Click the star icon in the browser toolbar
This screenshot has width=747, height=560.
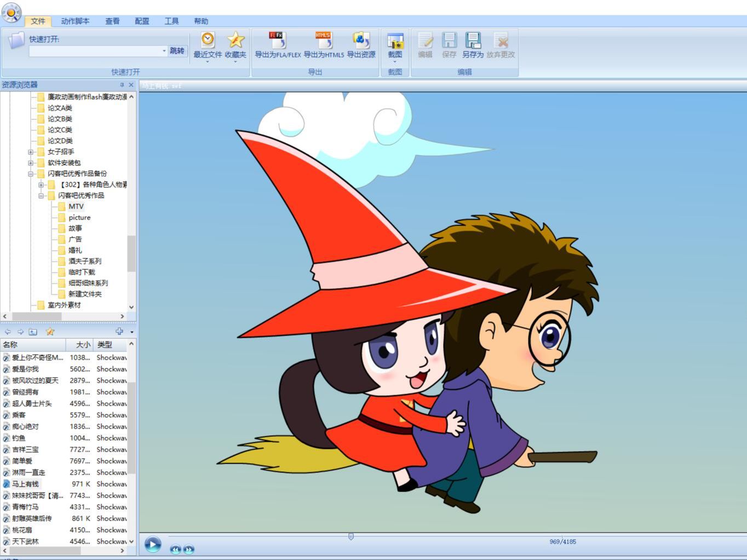click(50, 332)
